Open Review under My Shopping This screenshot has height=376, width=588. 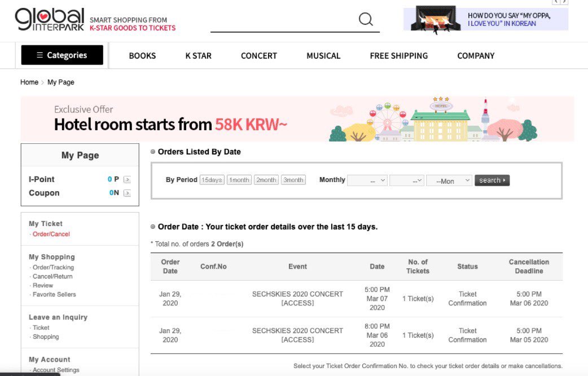click(x=43, y=285)
